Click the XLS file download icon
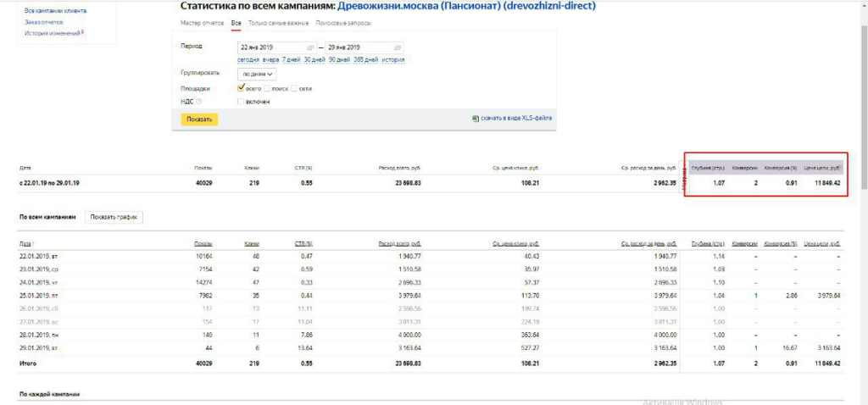 tap(475, 119)
